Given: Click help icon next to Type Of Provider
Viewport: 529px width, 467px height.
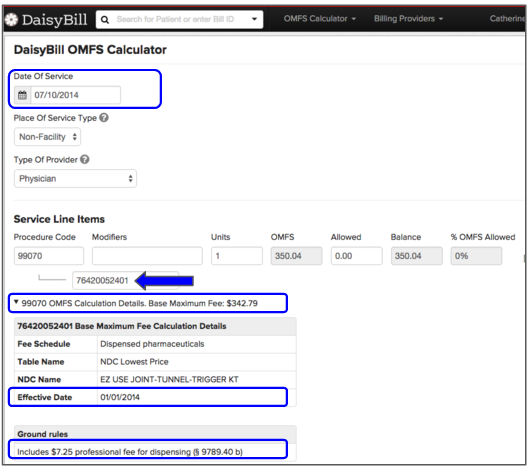Looking at the screenshot, I should tap(85, 159).
